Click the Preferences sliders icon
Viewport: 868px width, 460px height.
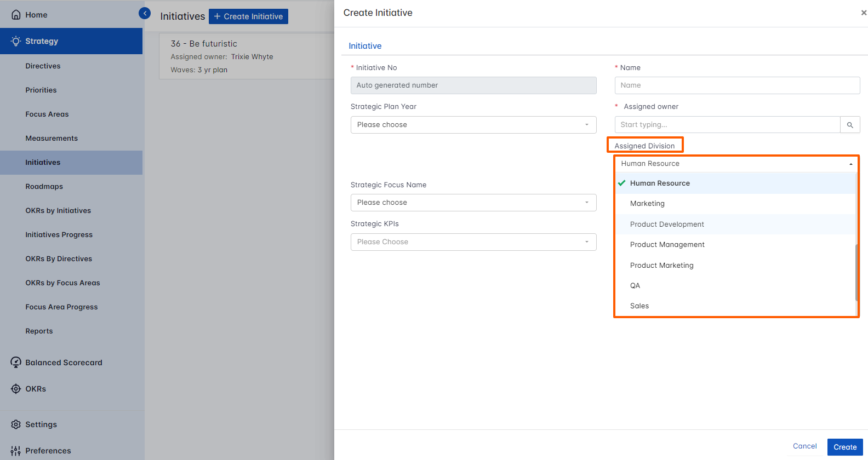point(16,451)
